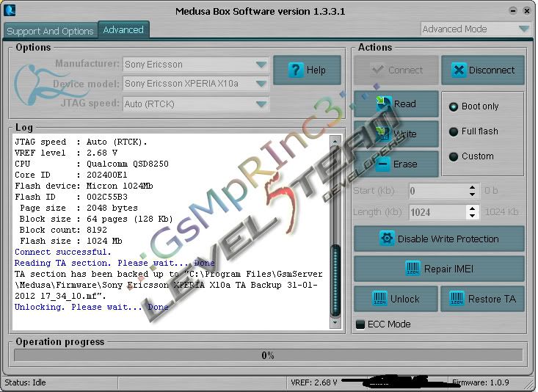Decrease the Start (Kb) value with down arrow
Screen dimensions: 538x392
point(472,195)
